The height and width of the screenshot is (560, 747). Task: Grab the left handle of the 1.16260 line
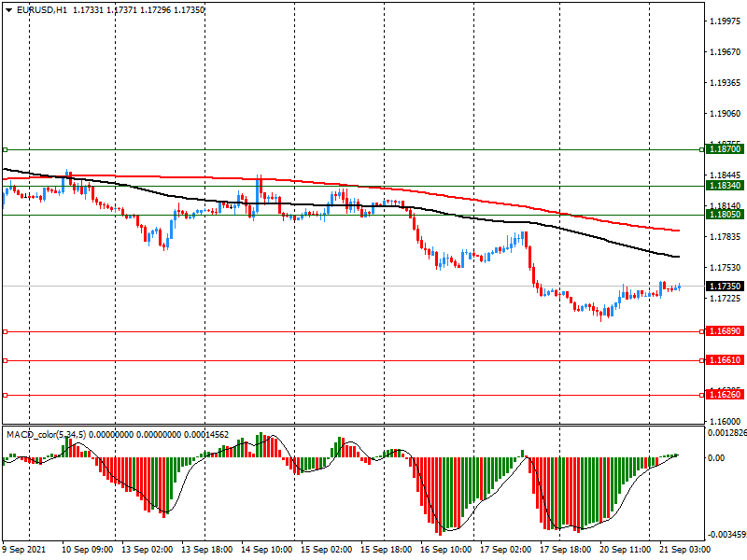pos(6,395)
